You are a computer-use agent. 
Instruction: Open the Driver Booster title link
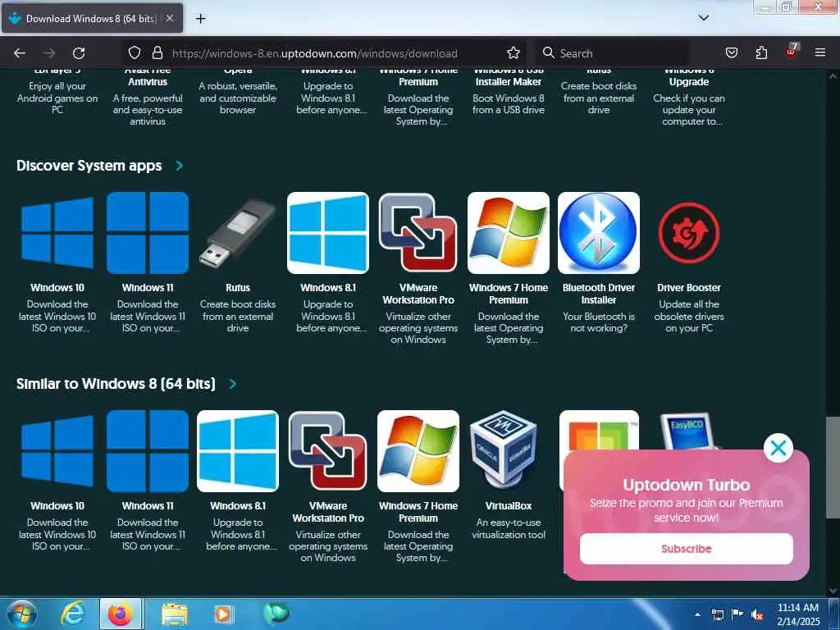(689, 288)
